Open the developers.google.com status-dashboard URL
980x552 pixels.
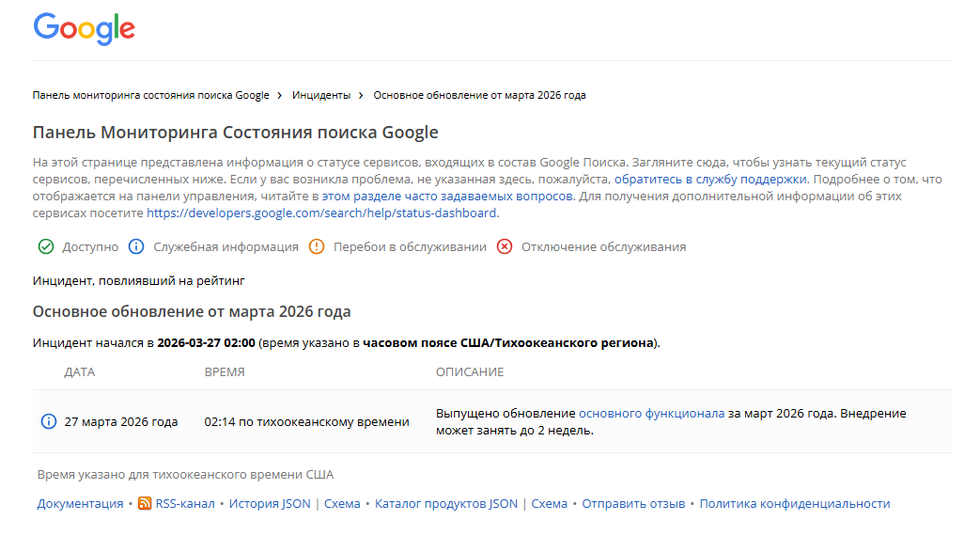(322, 213)
